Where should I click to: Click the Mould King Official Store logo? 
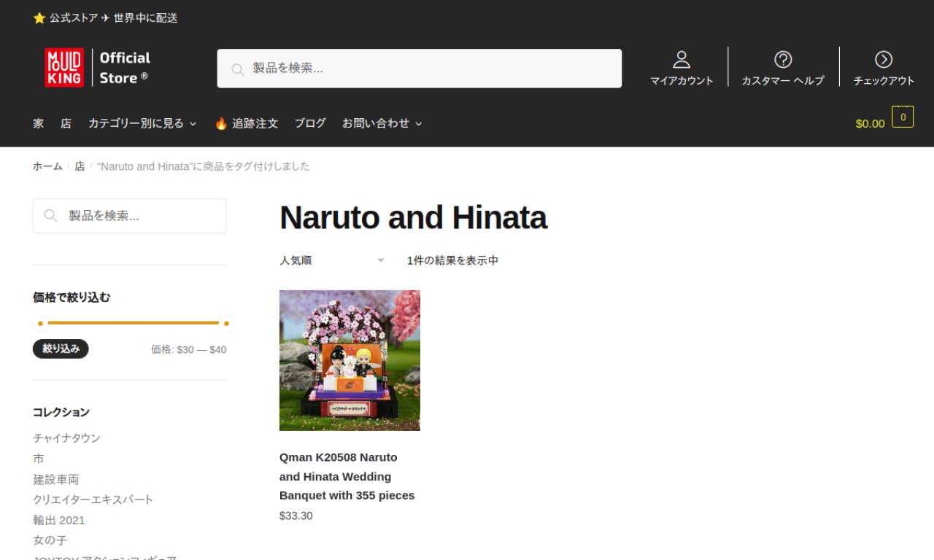pyautogui.click(x=98, y=68)
